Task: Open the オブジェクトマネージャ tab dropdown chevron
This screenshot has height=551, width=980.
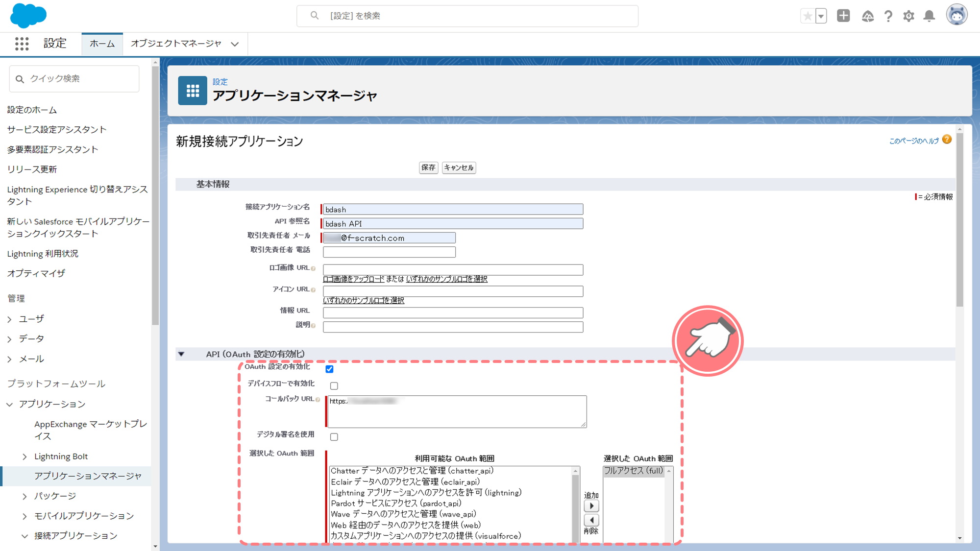Action: click(235, 44)
